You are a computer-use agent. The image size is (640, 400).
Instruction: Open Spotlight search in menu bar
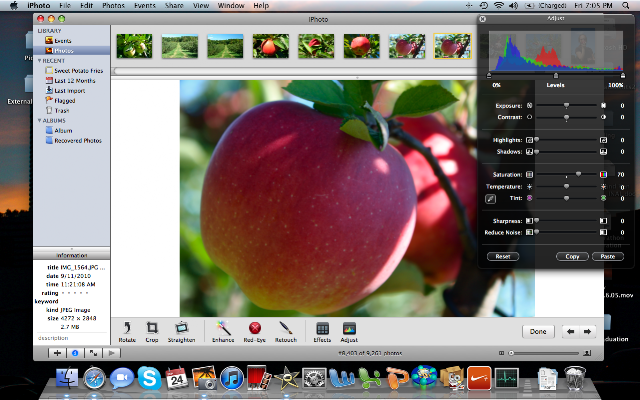click(x=625, y=6)
